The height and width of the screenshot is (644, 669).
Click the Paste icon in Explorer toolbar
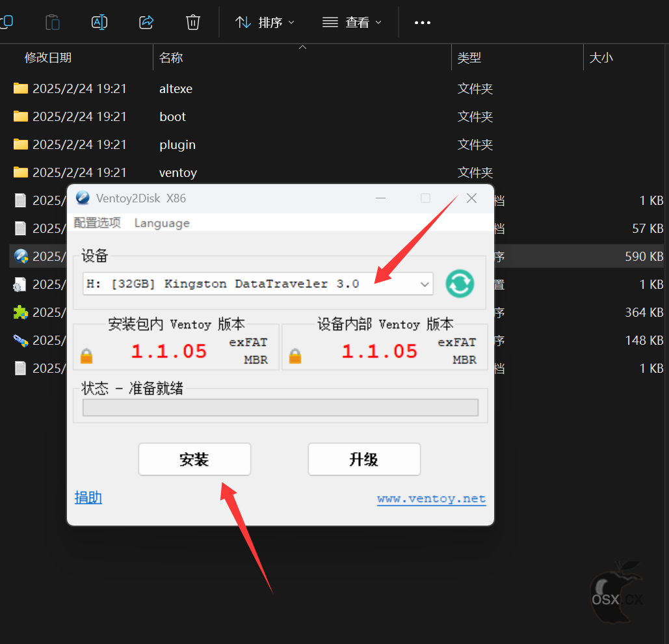click(x=53, y=22)
